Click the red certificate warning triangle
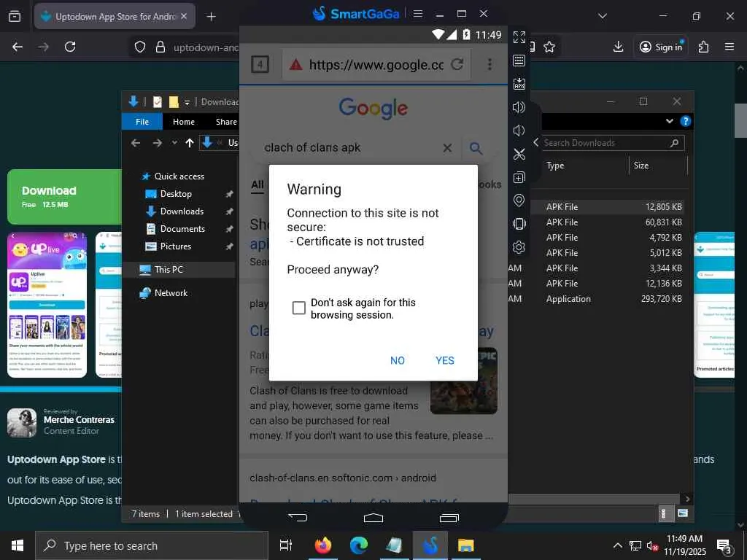 pos(296,64)
